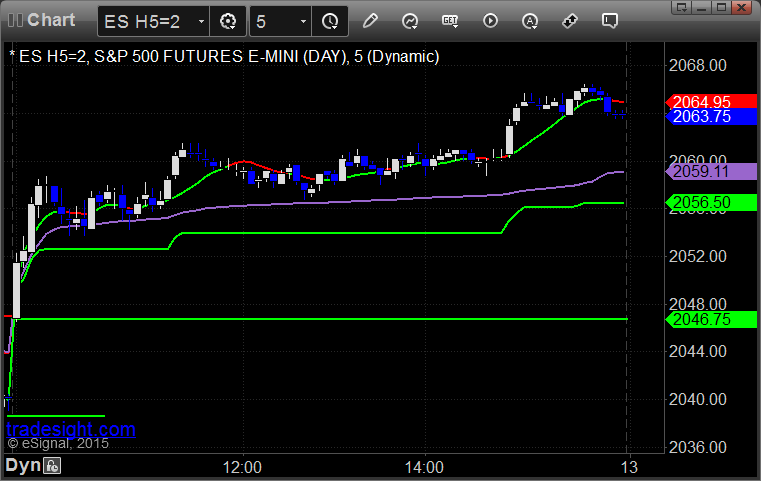Click the window pop-out icon beside minimize

coord(681,7)
